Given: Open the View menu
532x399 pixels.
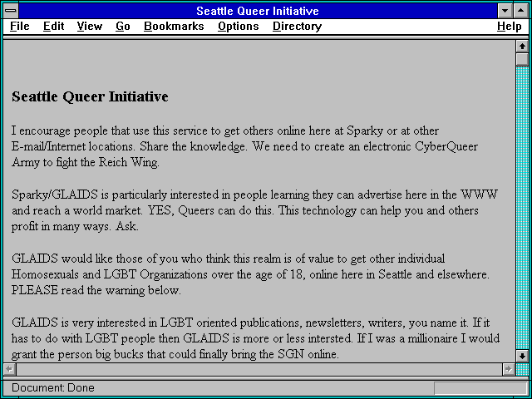Looking at the screenshot, I should (x=89, y=27).
